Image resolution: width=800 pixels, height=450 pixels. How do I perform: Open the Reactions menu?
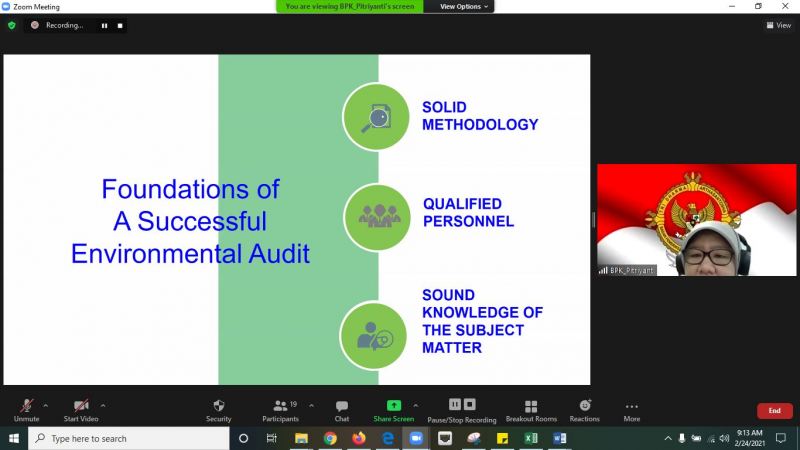[x=585, y=410]
